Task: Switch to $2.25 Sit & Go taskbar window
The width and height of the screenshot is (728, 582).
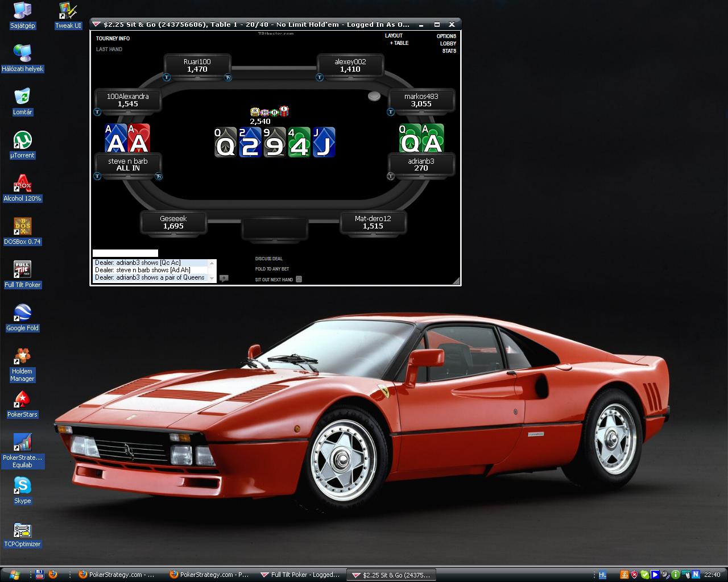Action: pyautogui.click(x=391, y=575)
